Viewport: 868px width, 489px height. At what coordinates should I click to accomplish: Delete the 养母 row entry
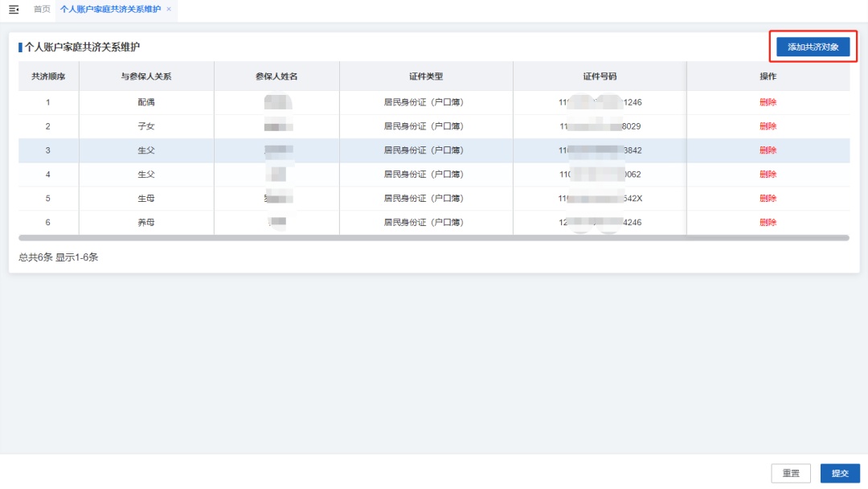[x=768, y=223]
